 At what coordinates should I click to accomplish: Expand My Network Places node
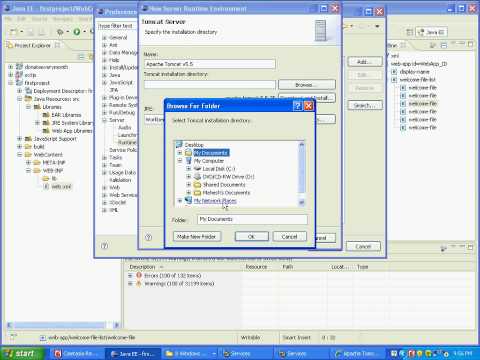coord(180,201)
